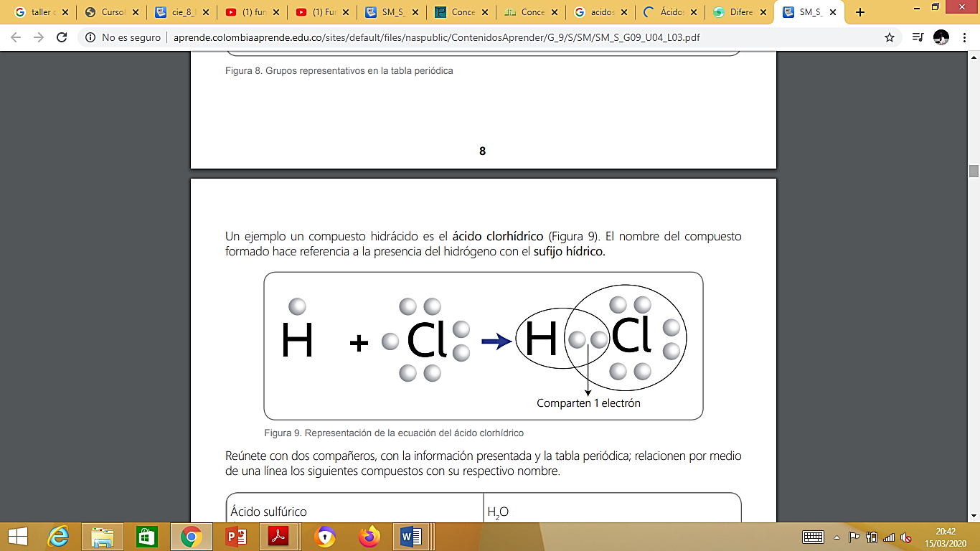Switch to the inactive 'SM_S' tab
Image resolution: width=980 pixels, height=551 pixels.
tap(390, 12)
